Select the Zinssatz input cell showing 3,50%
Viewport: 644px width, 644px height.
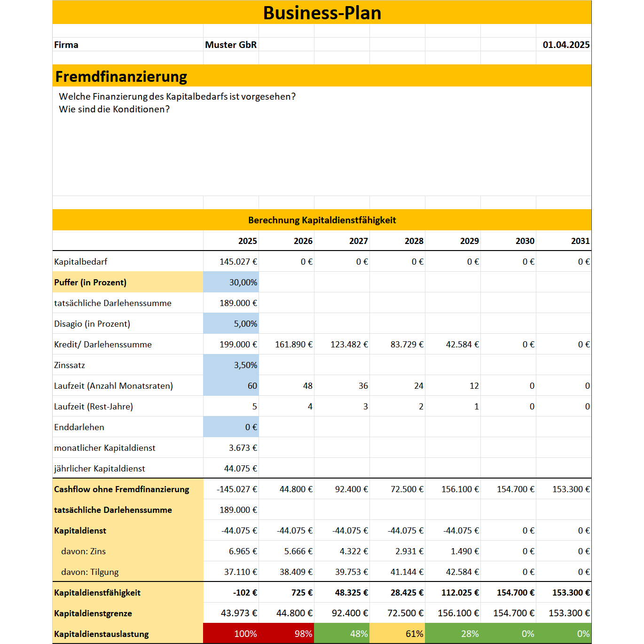click(x=230, y=364)
